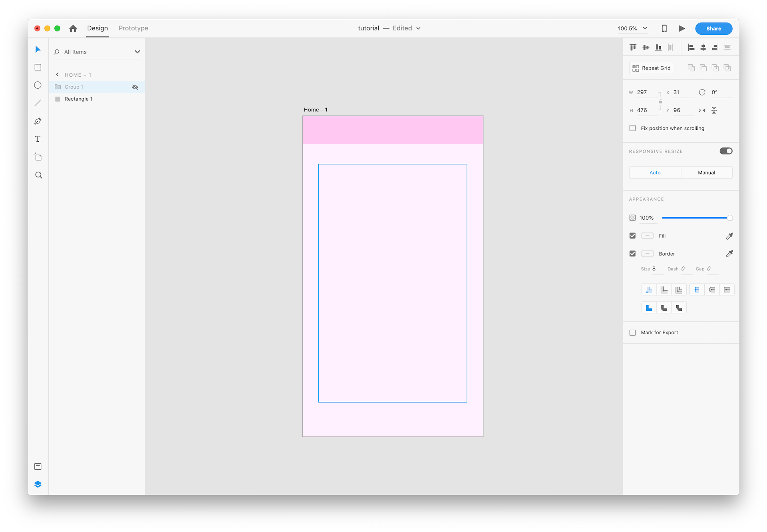Click the Fill eyedropper icon
The width and height of the screenshot is (767, 532).
tap(729, 236)
